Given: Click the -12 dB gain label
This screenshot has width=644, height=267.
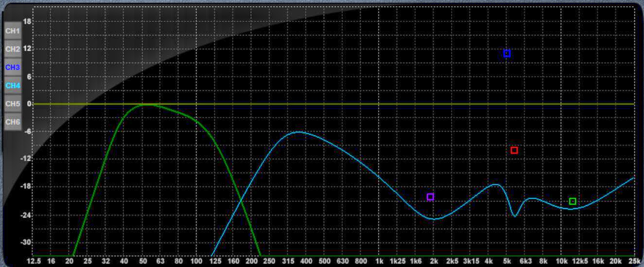Looking at the screenshot, I should [x=26, y=159].
